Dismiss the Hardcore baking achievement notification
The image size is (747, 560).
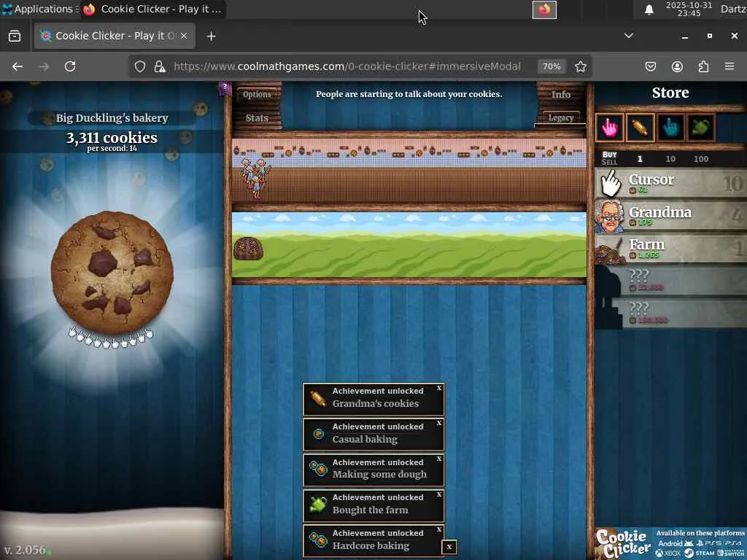(x=438, y=529)
